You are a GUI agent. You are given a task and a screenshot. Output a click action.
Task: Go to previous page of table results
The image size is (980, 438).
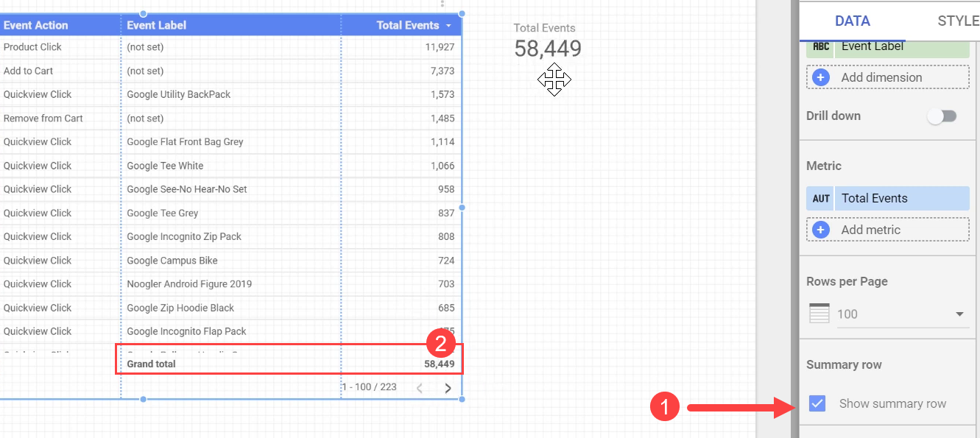point(420,388)
